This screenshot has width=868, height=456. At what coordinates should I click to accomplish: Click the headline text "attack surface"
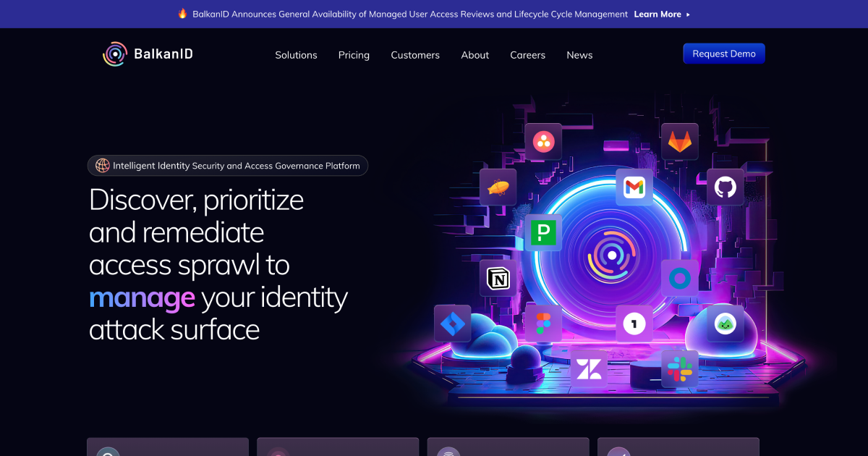(174, 330)
